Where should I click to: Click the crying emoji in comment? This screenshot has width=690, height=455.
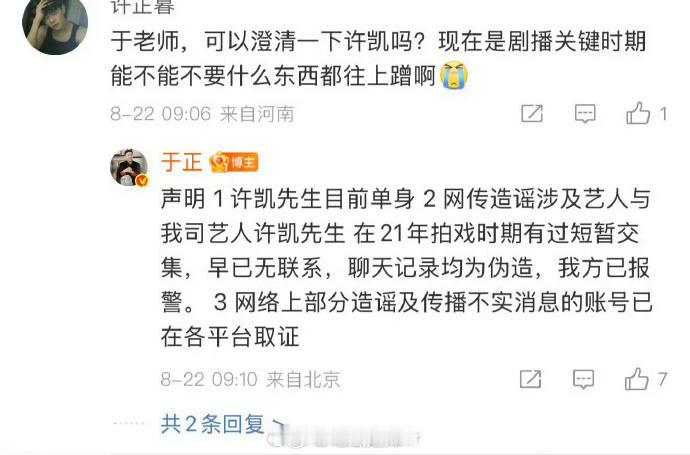(x=455, y=75)
